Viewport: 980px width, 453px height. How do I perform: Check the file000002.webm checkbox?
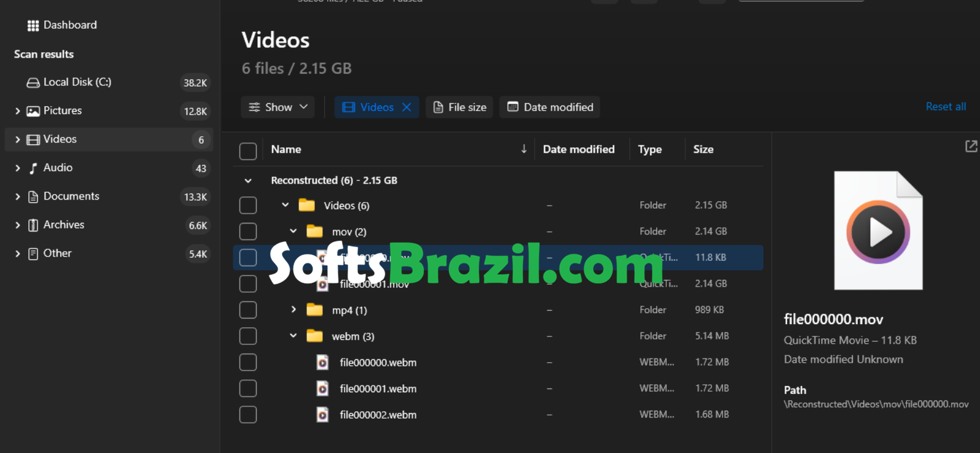248,415
